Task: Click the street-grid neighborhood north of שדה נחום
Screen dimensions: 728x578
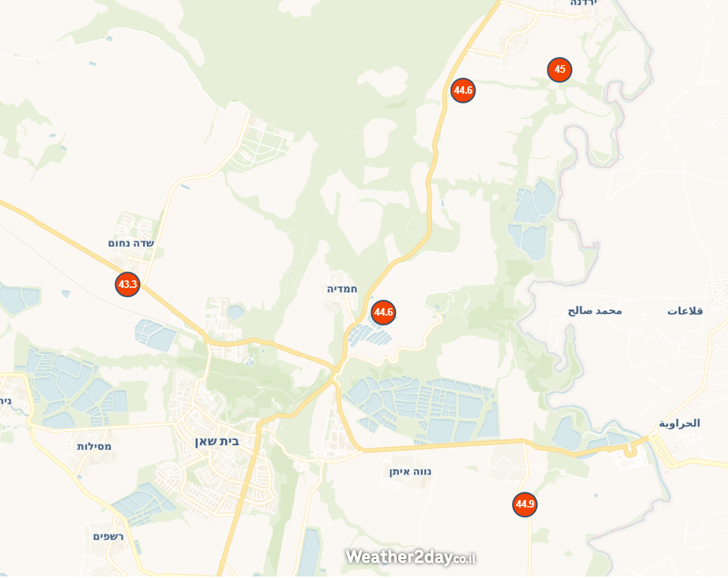Action: pos(261,142)
